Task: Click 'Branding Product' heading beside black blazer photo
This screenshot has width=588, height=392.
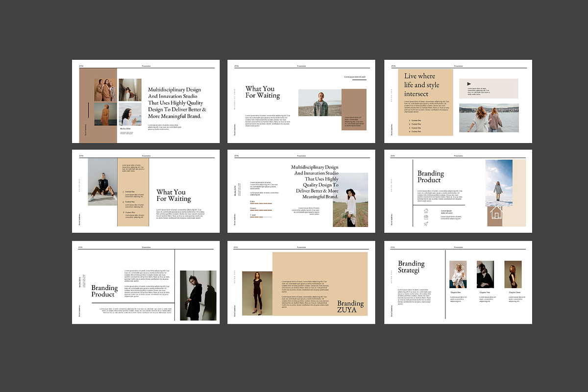Action: 104,291
